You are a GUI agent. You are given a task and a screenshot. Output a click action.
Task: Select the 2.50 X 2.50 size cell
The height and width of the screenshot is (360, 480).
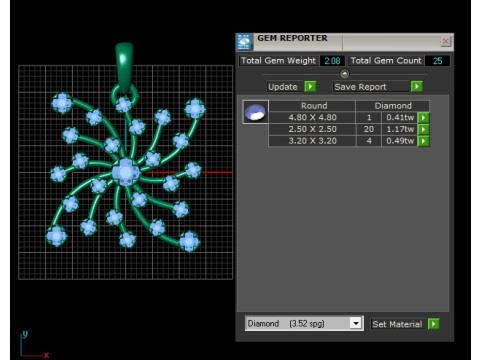click(312, 129)
